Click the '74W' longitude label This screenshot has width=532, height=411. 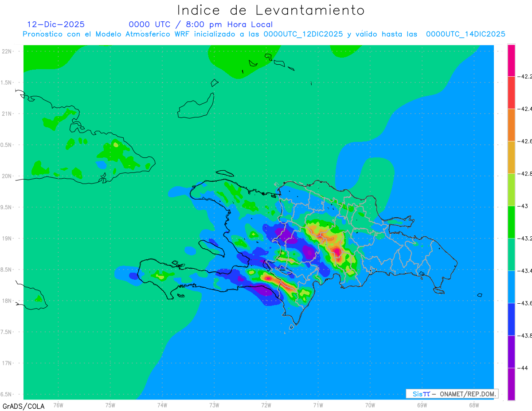(x=162, y=405)
